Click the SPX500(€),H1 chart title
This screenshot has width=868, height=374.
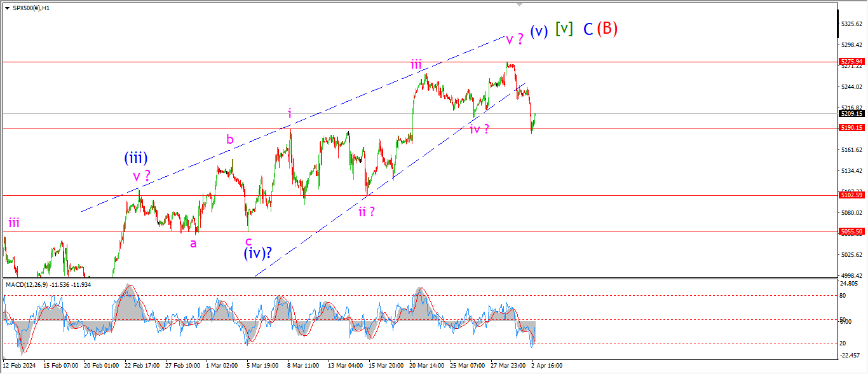(32, 7)
